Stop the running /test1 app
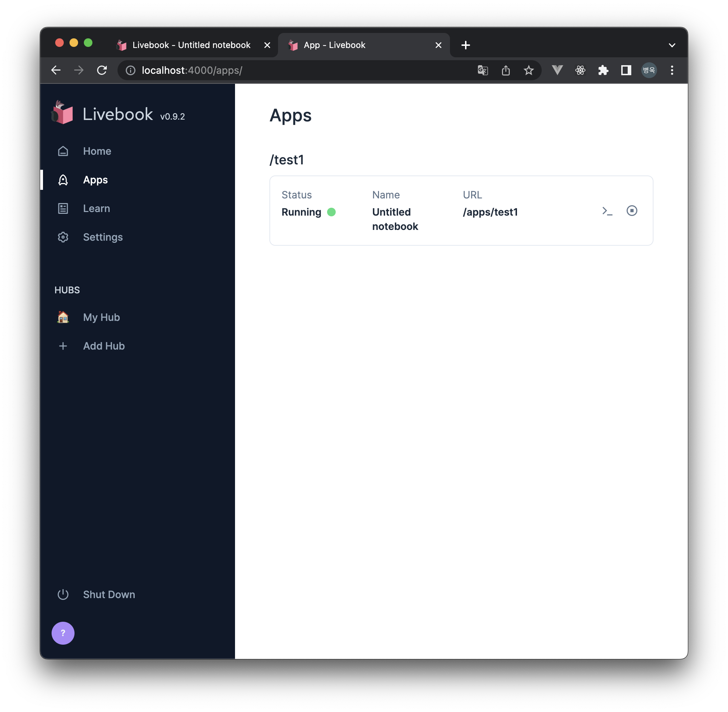Viewport: 728px width, 712px height. (632, 211)
